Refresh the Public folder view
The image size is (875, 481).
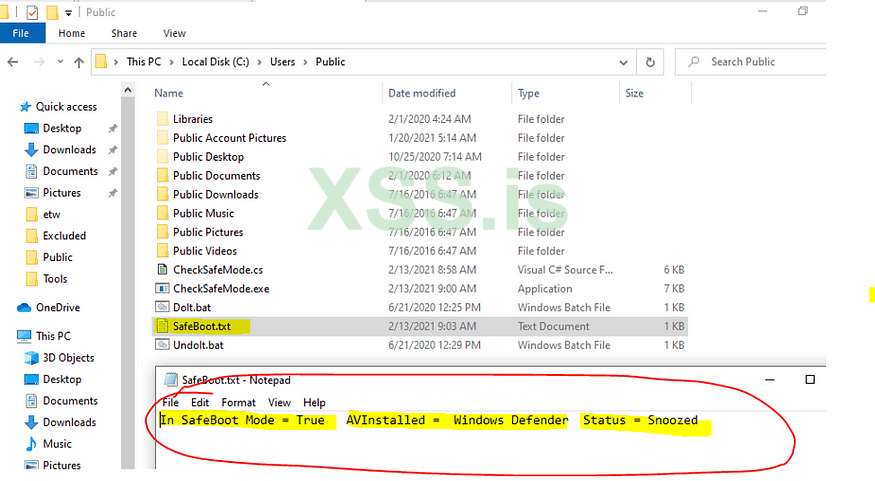(x=650, y=62)
